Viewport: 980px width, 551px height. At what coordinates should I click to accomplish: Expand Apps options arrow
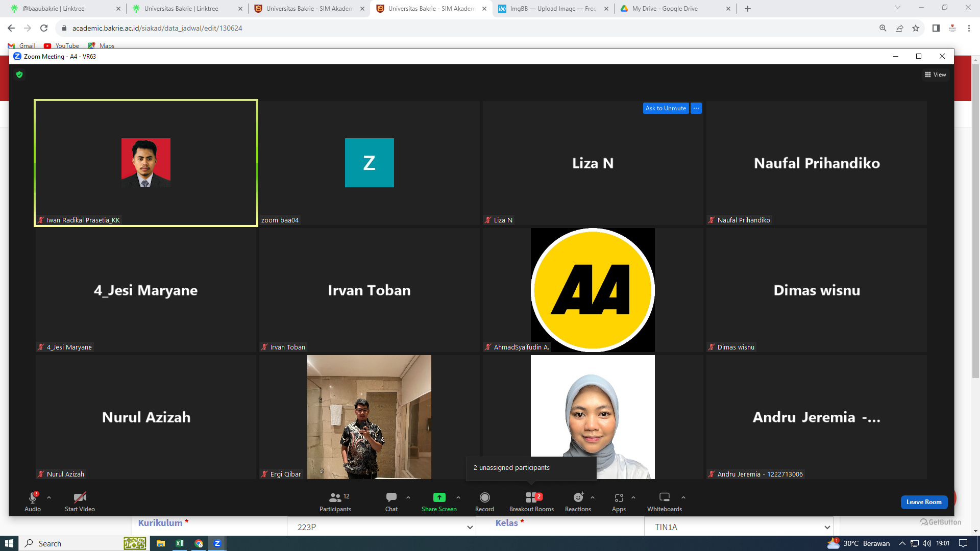pyautogui.click(x=633, y=497)
